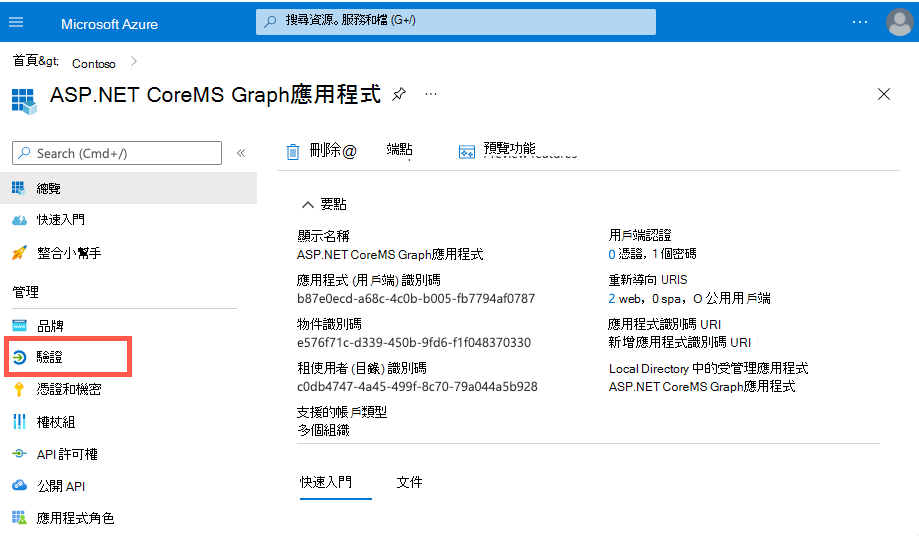Click the 權杖組 bars icon

pos(19,422)
